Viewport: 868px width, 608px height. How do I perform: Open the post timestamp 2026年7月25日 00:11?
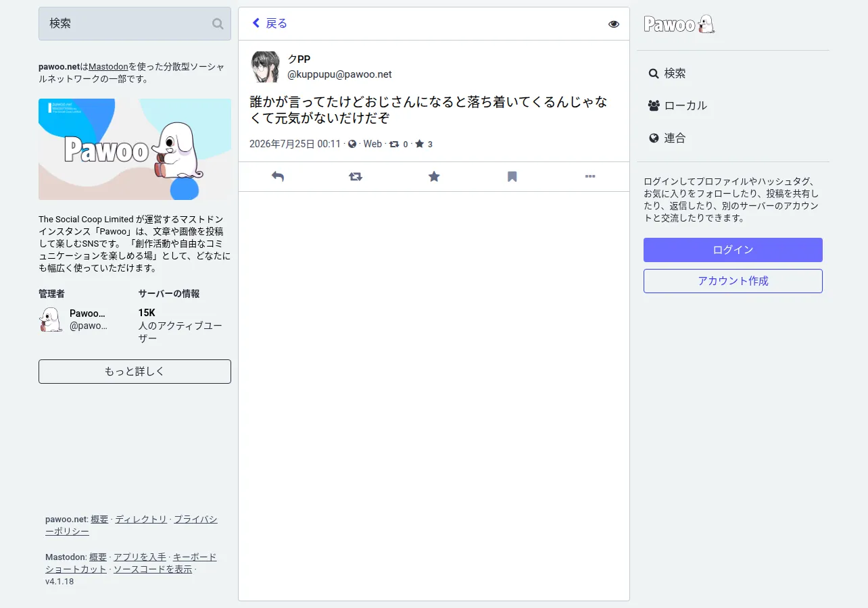[x=295, y=144]
